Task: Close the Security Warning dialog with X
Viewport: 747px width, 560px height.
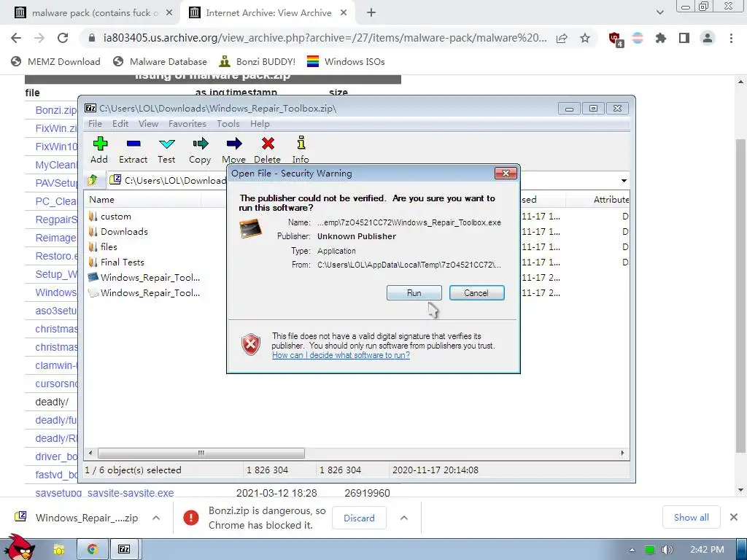Action: [x=506, y=174]
